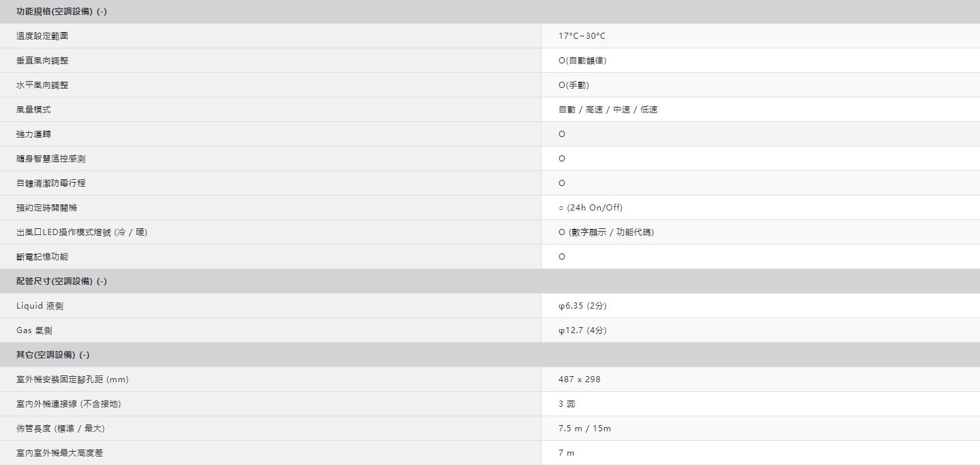Click the 強力運轉 label

33,134
